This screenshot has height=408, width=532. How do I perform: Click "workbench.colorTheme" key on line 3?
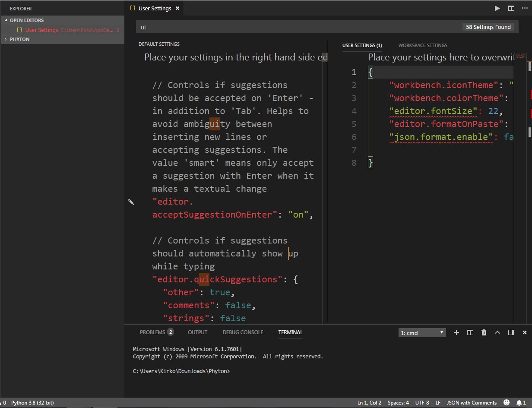pyautogui.click(x=446, y=98)
